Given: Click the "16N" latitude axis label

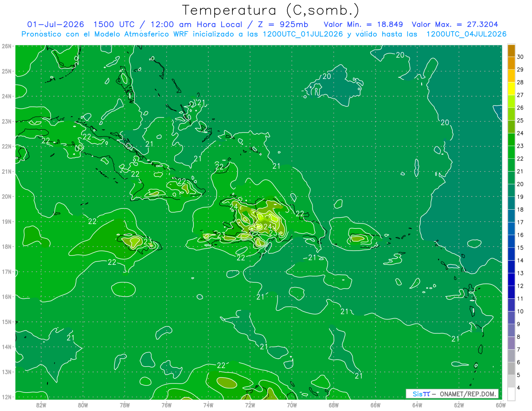Looking at the screenshot, I should click(x=6, y=297).
